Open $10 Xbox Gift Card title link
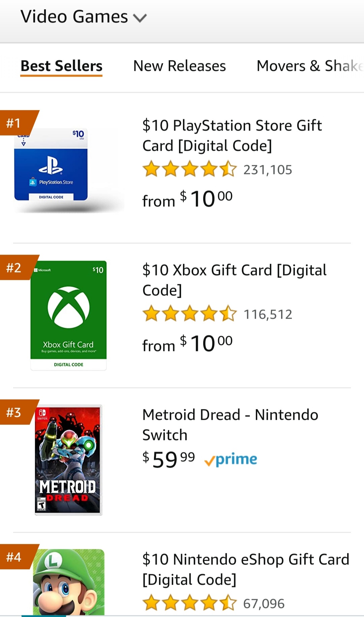The height and width of the screenshot is (617, 364). click(234, 280)
